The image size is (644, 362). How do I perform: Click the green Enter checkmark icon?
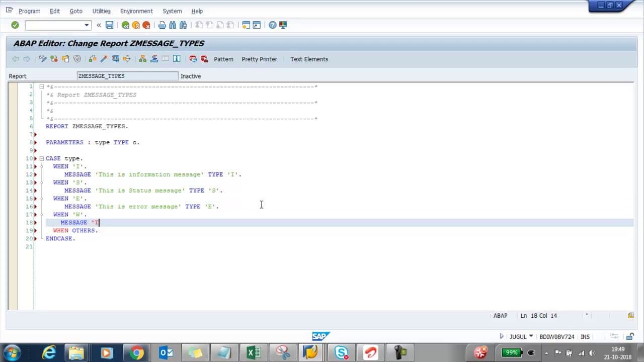click(15, 25)
